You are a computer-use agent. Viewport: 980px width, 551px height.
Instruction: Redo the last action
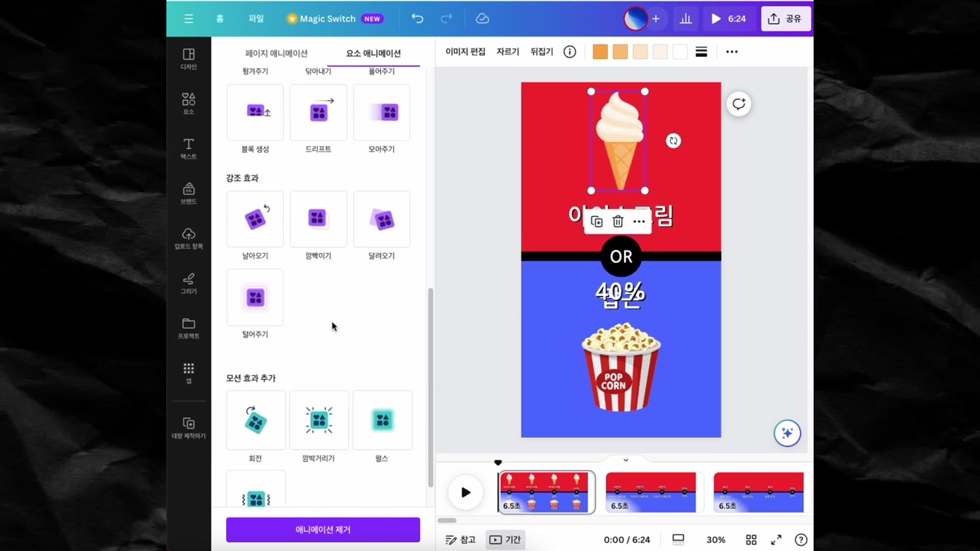click(x=446, y=19)
